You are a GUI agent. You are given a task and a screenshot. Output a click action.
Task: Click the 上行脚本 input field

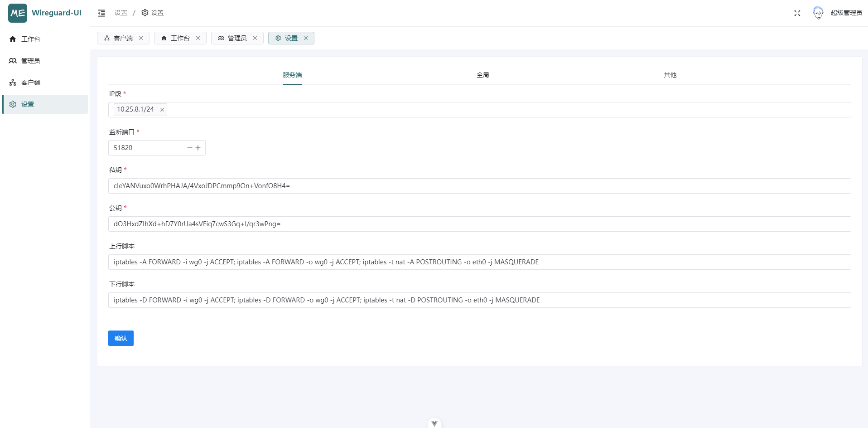[479, 262]
